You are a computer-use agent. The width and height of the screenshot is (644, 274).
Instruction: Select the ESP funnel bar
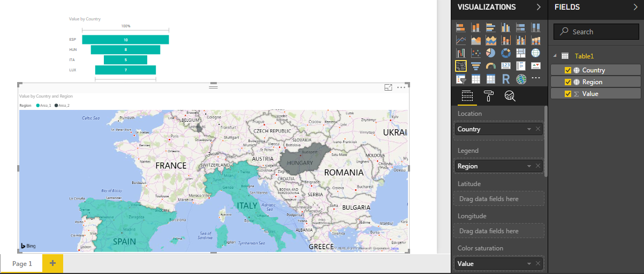(x=125, y=40)
